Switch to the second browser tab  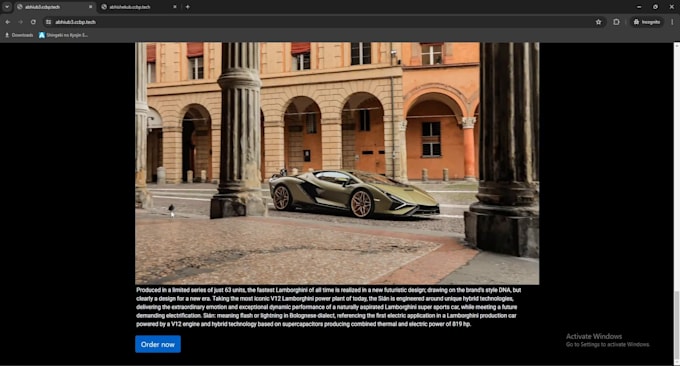[x=139, y=7]
